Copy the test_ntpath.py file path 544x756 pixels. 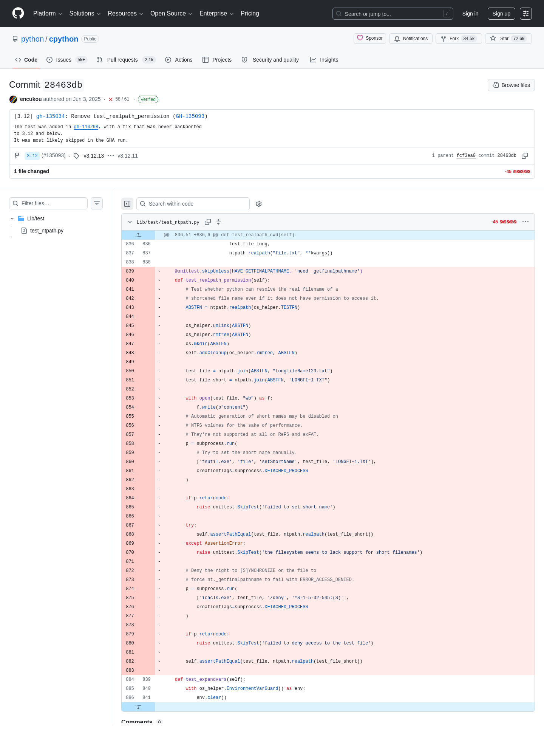point(208,222)
